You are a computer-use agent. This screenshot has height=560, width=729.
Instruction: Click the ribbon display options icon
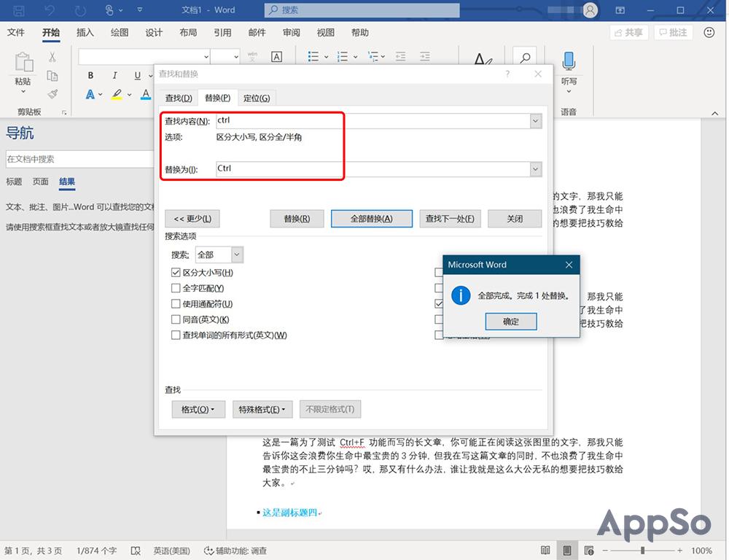coord(620,10)
